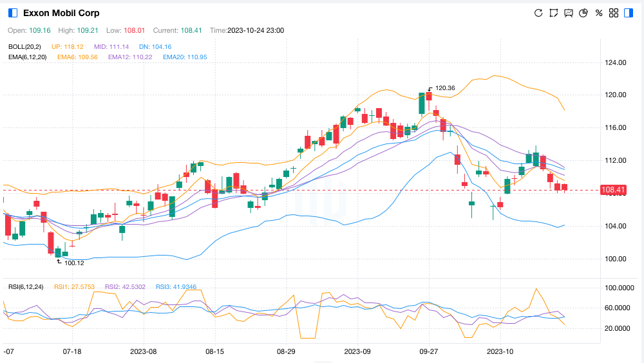Image resolution: width=644 pixels, height=363 pixels.
Task: Open the four-square grid layout icon
Action: coord(614,13)
